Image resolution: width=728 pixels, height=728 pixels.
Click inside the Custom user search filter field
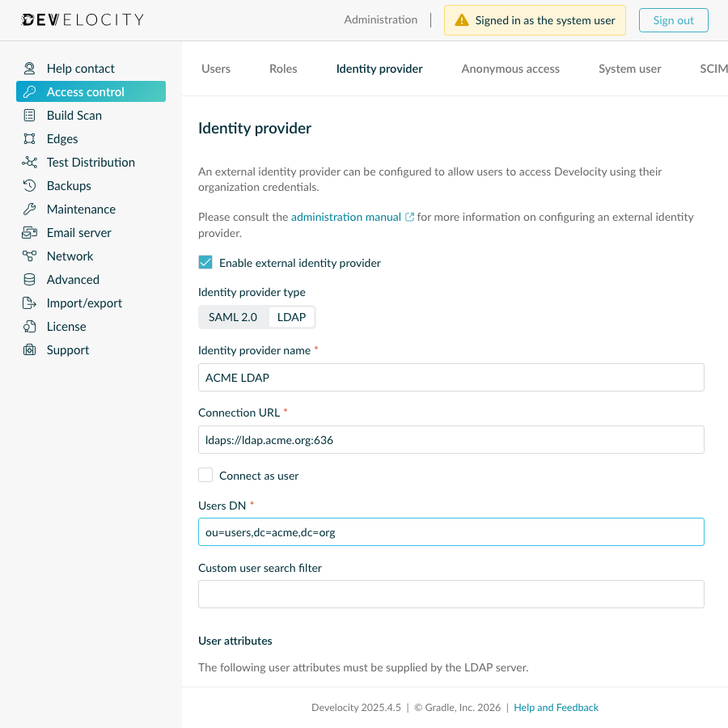point(451,594)
